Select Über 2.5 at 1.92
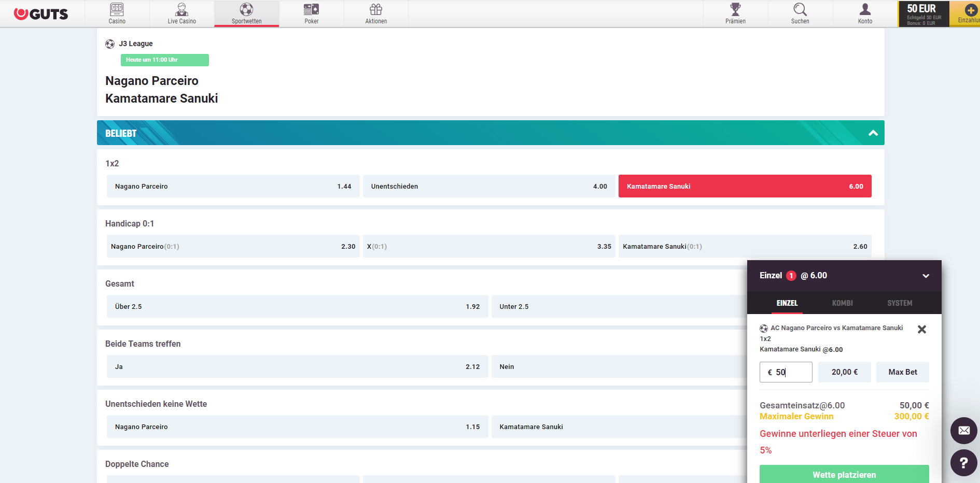This screenshot has width=980, height=483. coord(298,306)
